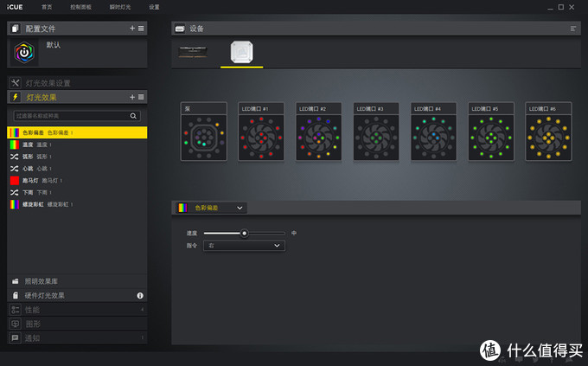
Task: Click the iCUE logo
Action: [x=15, y=7]
